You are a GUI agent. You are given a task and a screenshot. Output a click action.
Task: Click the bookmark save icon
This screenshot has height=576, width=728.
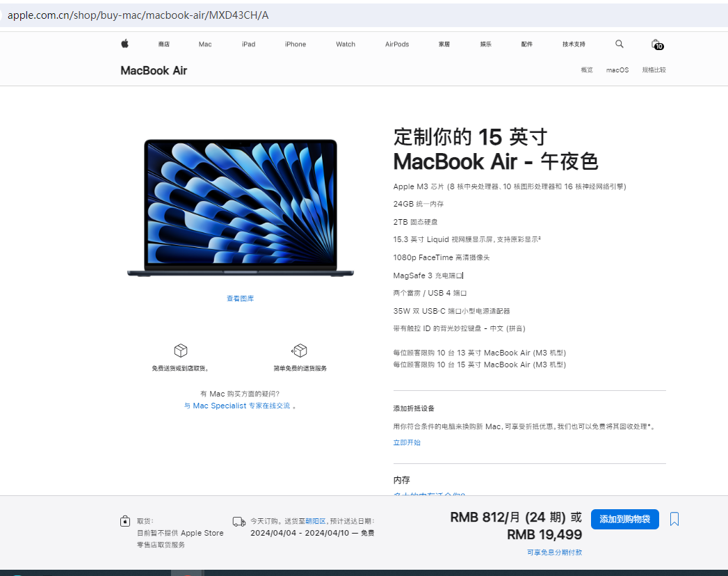click(674, 519)
